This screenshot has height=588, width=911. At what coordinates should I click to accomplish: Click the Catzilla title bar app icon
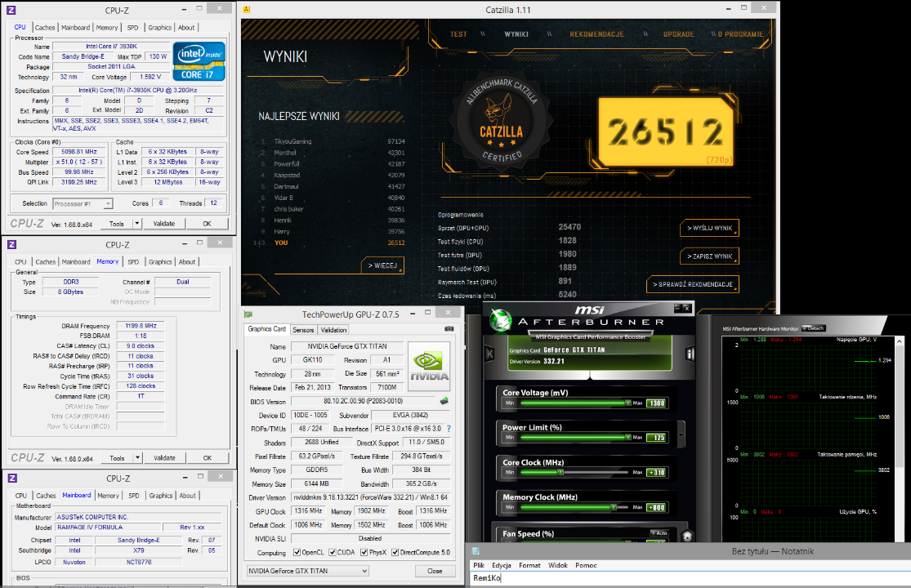click(x=247, y=9)
